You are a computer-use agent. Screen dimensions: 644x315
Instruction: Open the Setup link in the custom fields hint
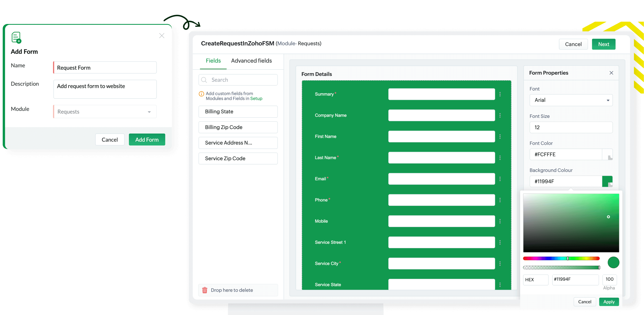click(x=256, y=99)
